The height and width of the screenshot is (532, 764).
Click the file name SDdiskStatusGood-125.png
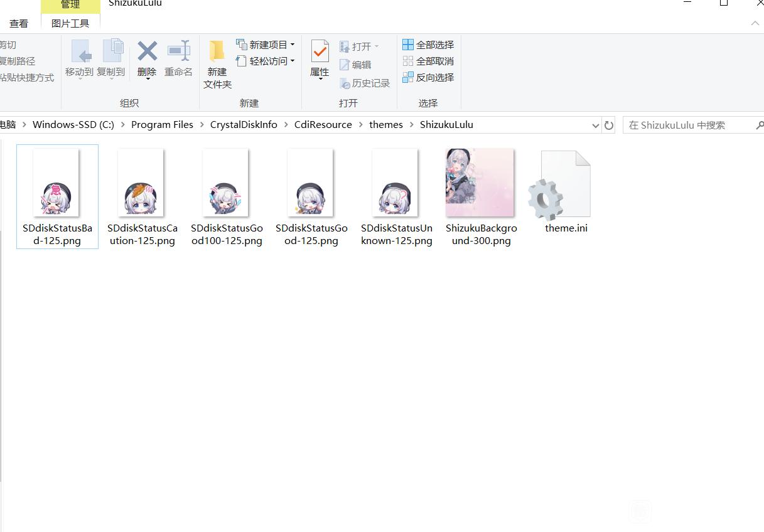[311, 234]
